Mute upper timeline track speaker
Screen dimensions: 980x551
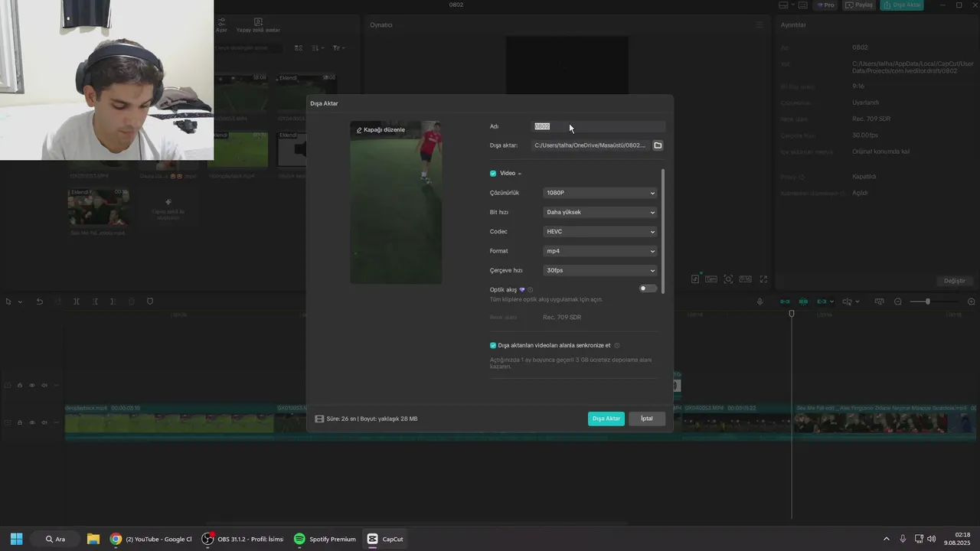44,386
